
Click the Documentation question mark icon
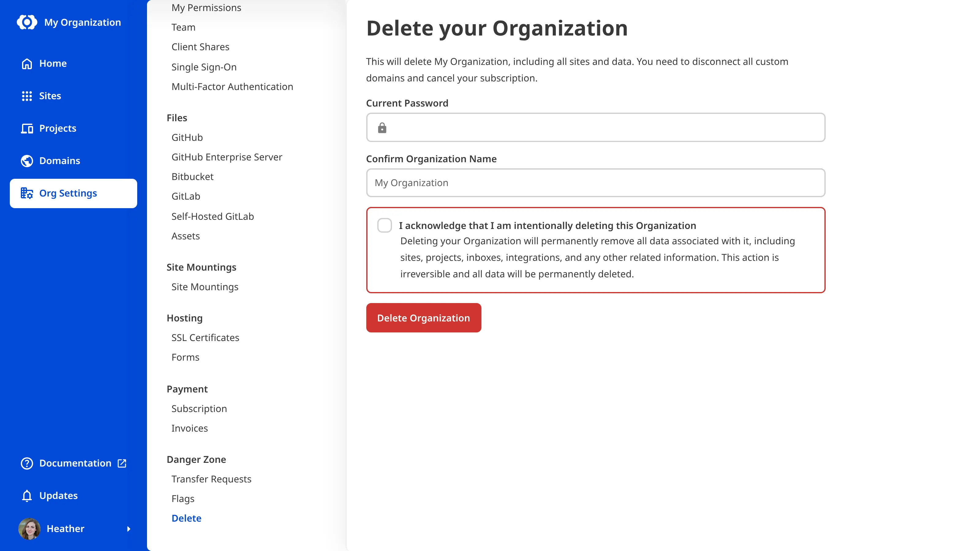(27, 463)
